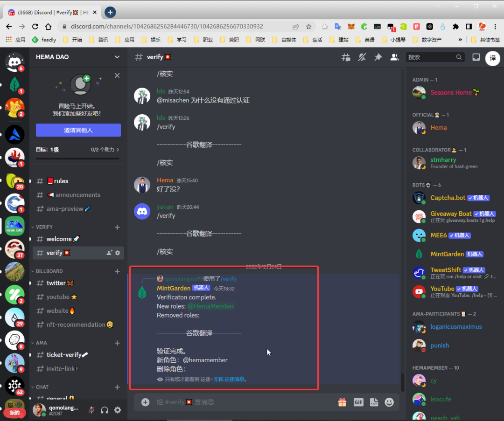Open the gift Nitro icon
Viewport: 504px width, 421px height.
pyautogui.click(x=343, y=402)
